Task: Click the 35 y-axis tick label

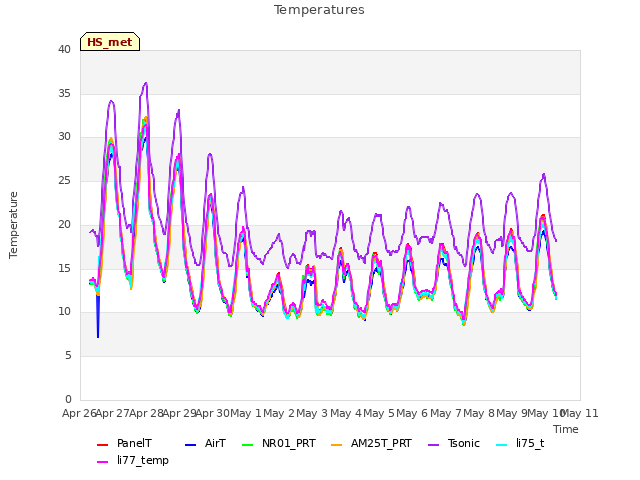Action: click(x=64, y=93)
